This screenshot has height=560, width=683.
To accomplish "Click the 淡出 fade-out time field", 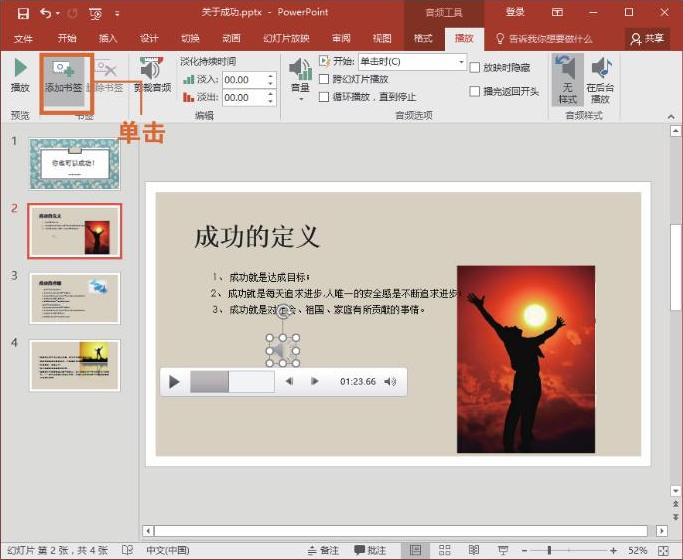I will coord(243,98).
